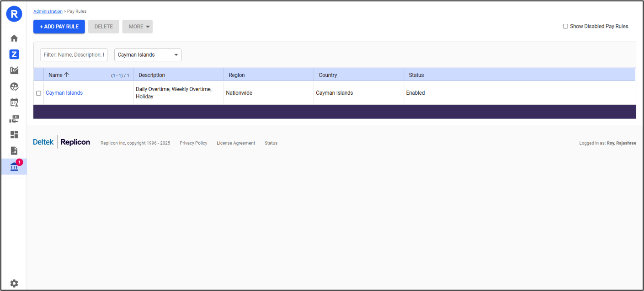Go to Home via sidebar icon

point(14,38)
